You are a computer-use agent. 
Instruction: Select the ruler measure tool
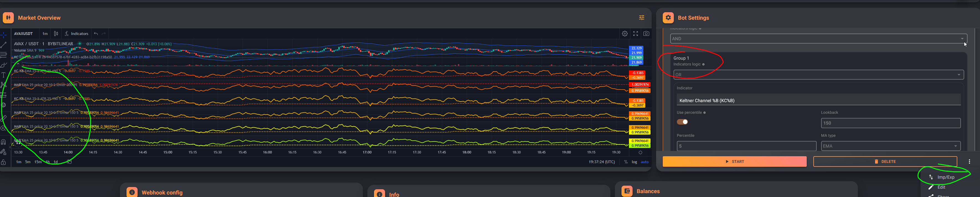click(3, 118)
